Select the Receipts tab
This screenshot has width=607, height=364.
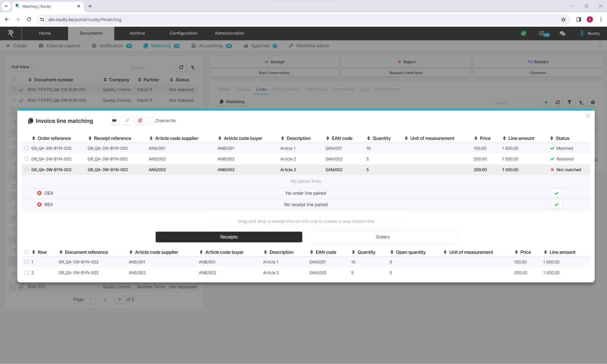229,237
